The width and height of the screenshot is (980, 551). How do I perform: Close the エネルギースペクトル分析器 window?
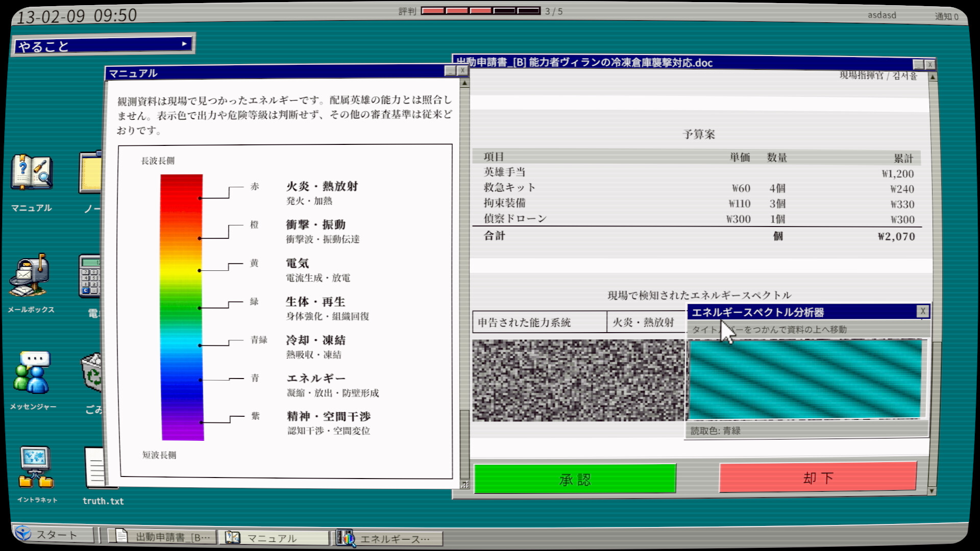tap(922, 311)
